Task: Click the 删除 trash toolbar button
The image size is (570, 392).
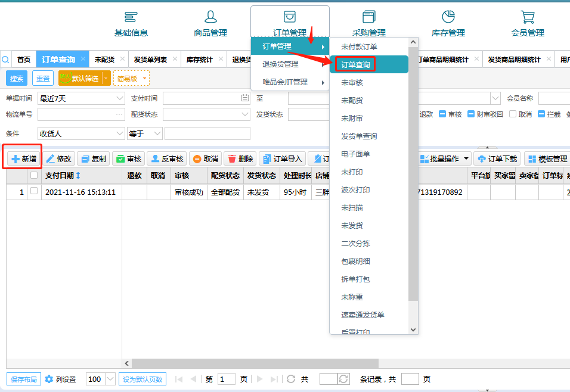Action: click(x=240, y=159)
